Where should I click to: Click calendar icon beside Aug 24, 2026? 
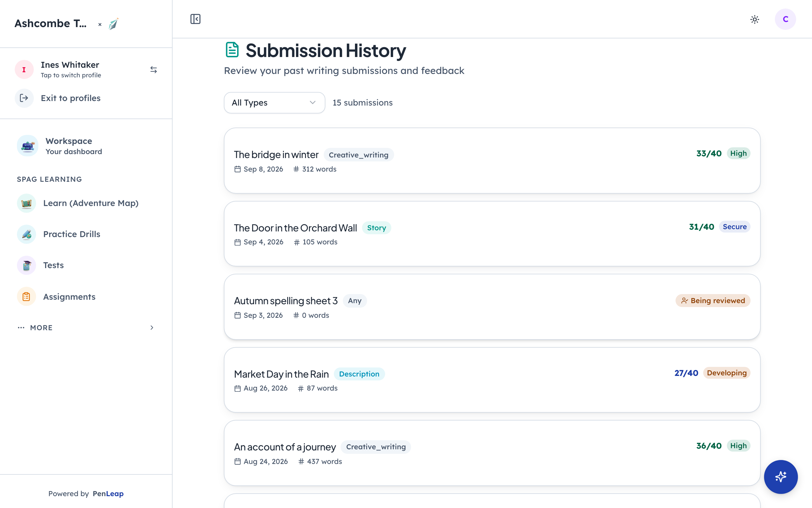pos(238,462)
